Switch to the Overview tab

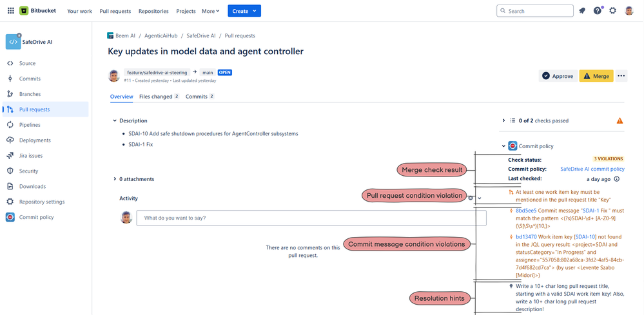point(122,97)
